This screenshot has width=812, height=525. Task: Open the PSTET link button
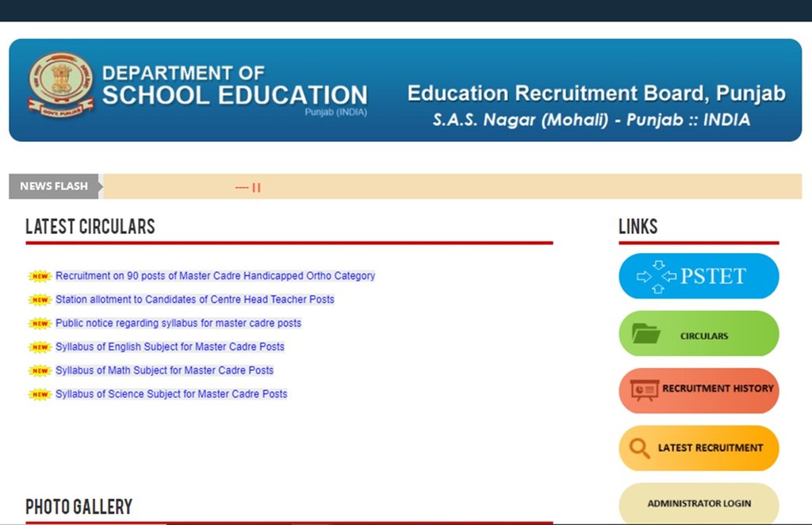699,276
